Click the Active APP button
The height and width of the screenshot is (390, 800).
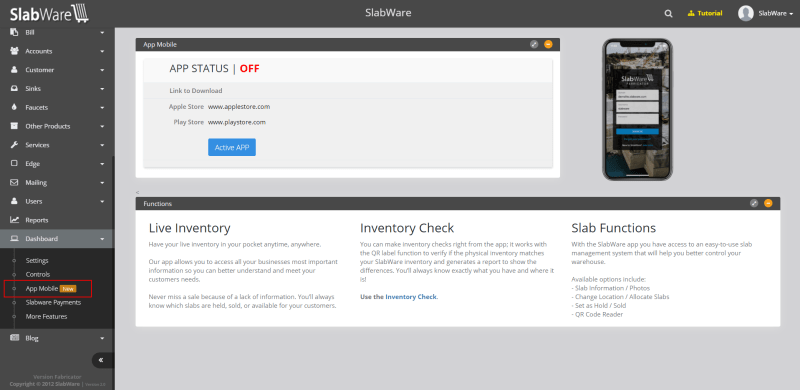click(232, 147)
